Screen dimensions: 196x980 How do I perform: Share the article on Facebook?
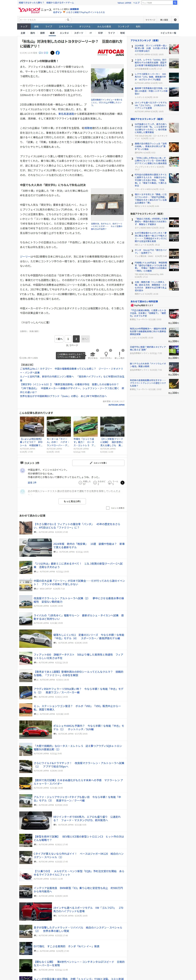click(58, 53)
